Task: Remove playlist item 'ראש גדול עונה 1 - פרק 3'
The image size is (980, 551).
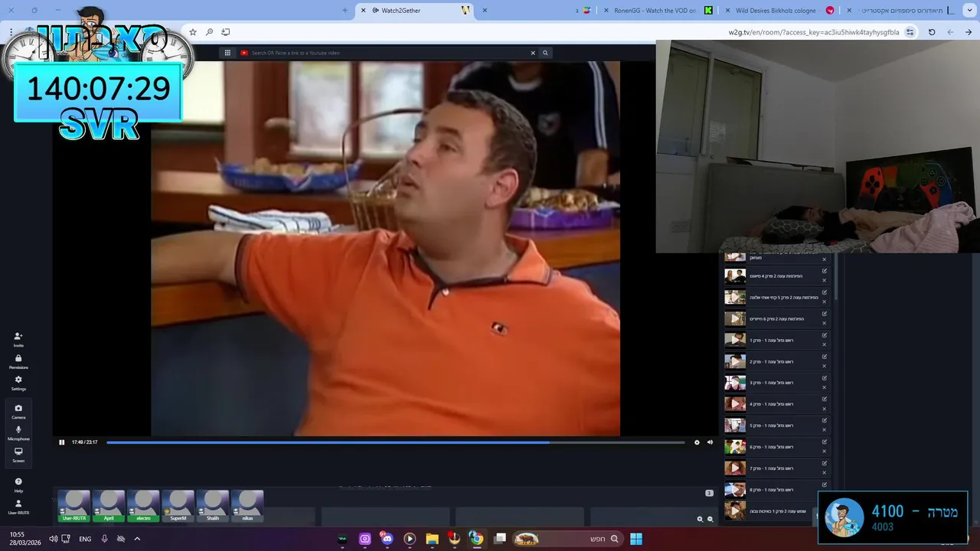Action: pyautogui.click(x=825, y=387)
